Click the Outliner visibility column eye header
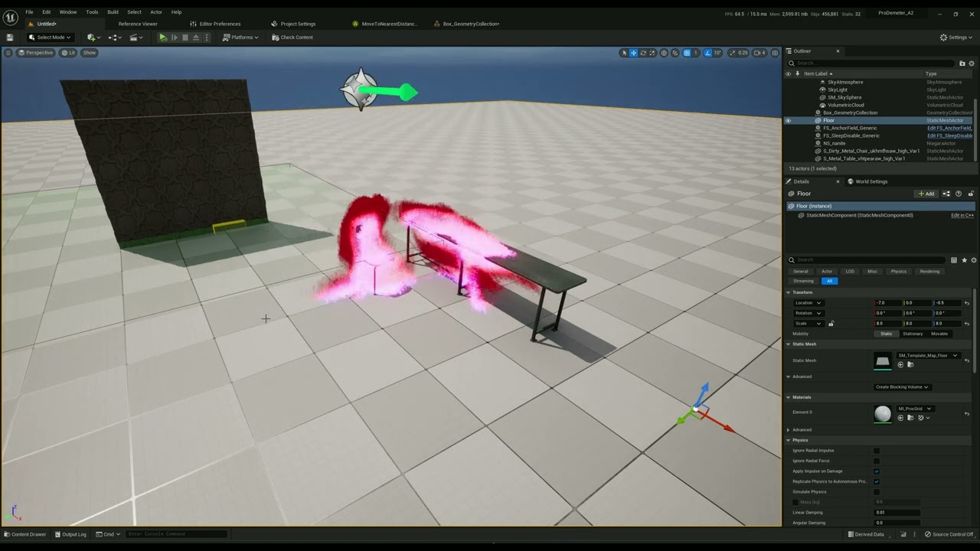 (788, 73)
